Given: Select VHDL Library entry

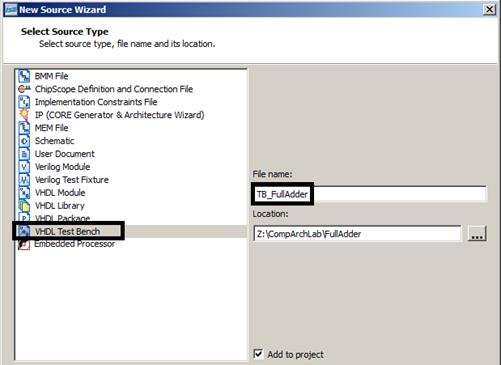Looking at the screenshot, I should (59, 206).
